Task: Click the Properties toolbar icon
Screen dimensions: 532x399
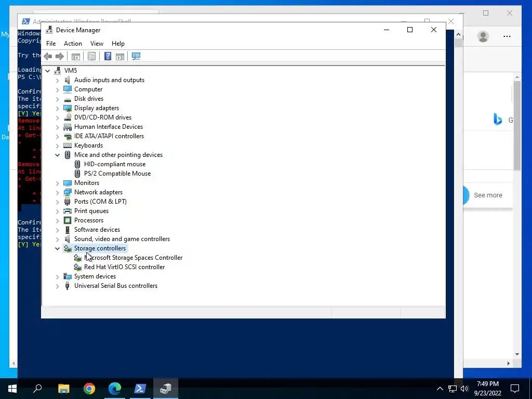Action: 91,56
